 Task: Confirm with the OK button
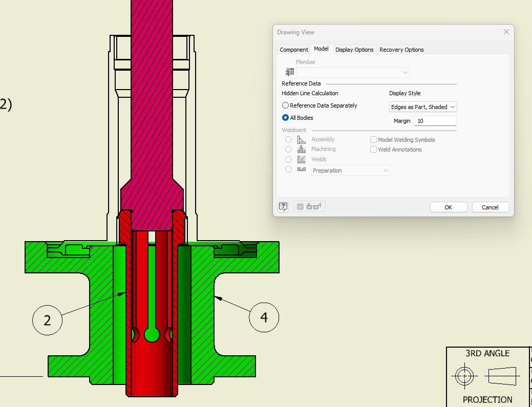(x=449, y=207)
